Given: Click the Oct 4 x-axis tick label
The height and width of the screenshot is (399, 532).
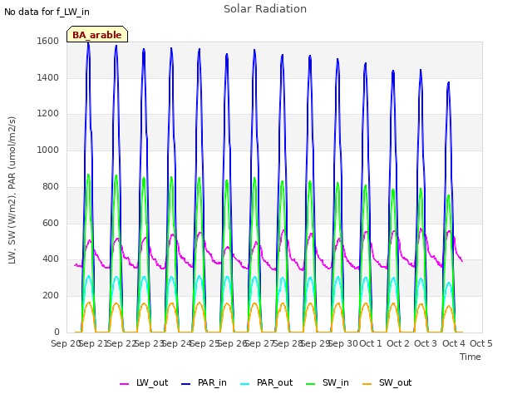Looking at the screenshot, I should 454,343.
